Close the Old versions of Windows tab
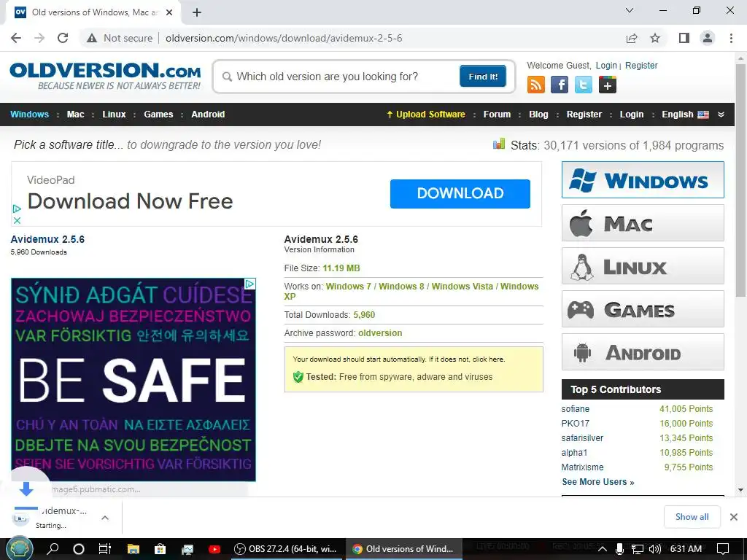The width and height of the screenshot is (747, 560). pos(169,12)
